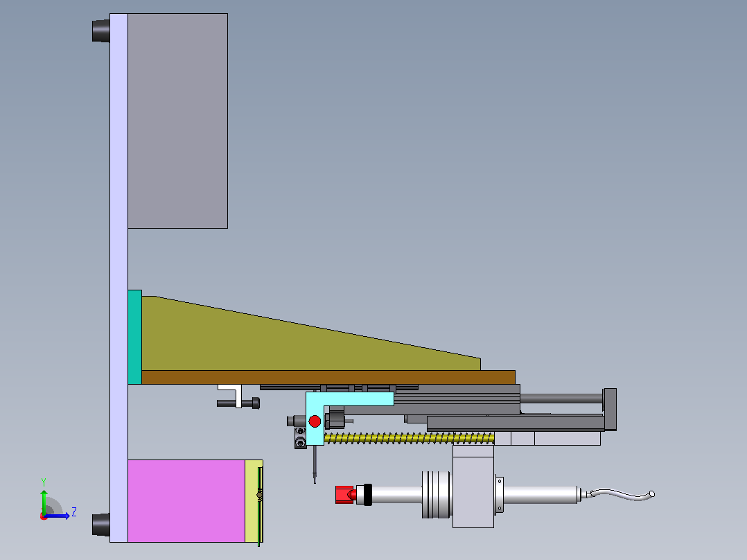Select the large gray box at top
The image size is (747, 560).
pos(177,121)
